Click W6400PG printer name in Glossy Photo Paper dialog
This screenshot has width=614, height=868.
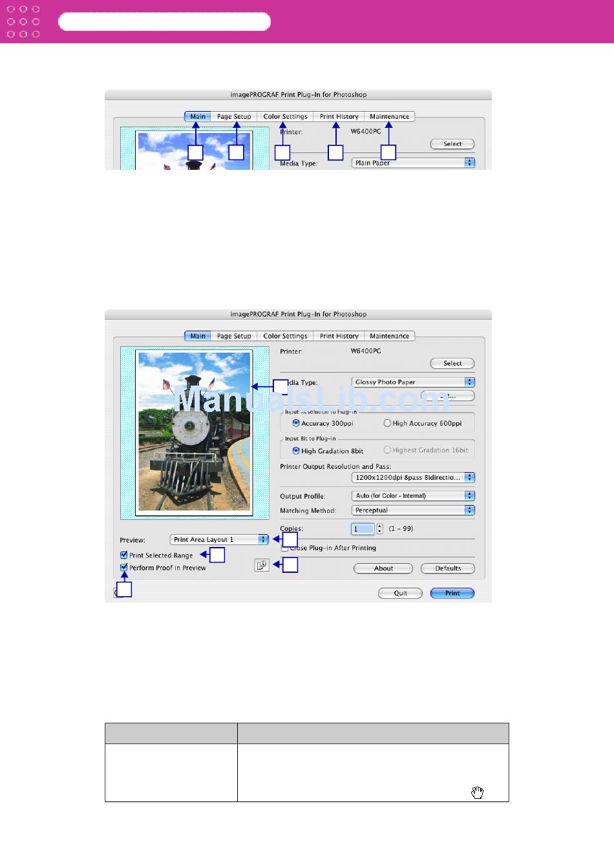366,351
